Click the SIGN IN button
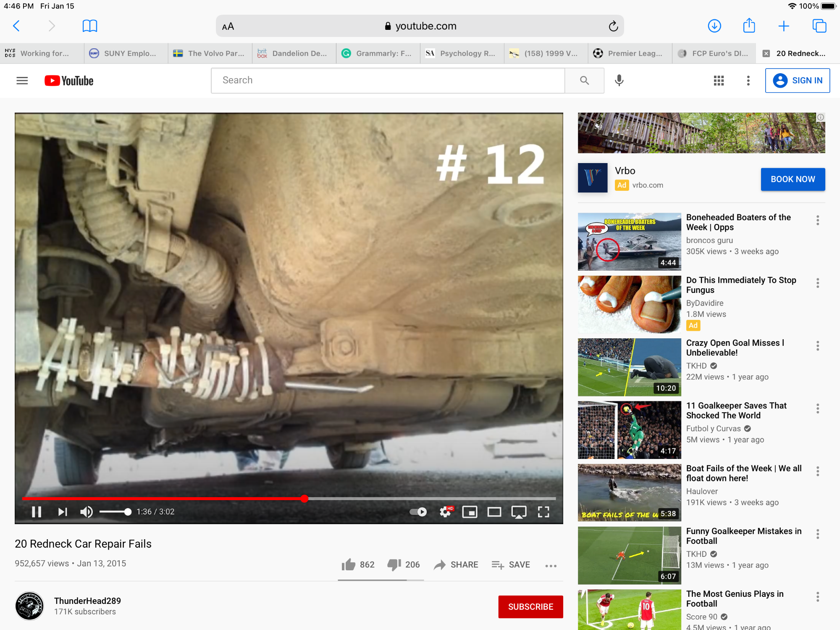Viewport: 840px width, 630px height. point(797,80)
